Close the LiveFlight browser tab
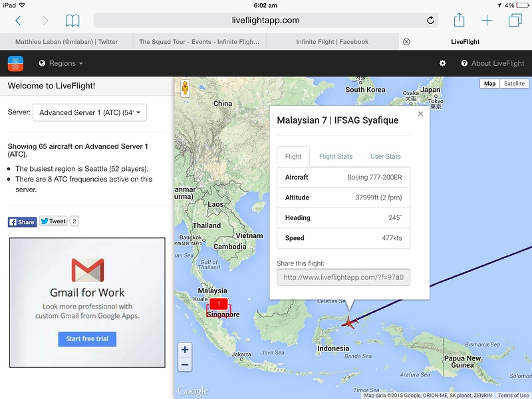 pos(406,42)
